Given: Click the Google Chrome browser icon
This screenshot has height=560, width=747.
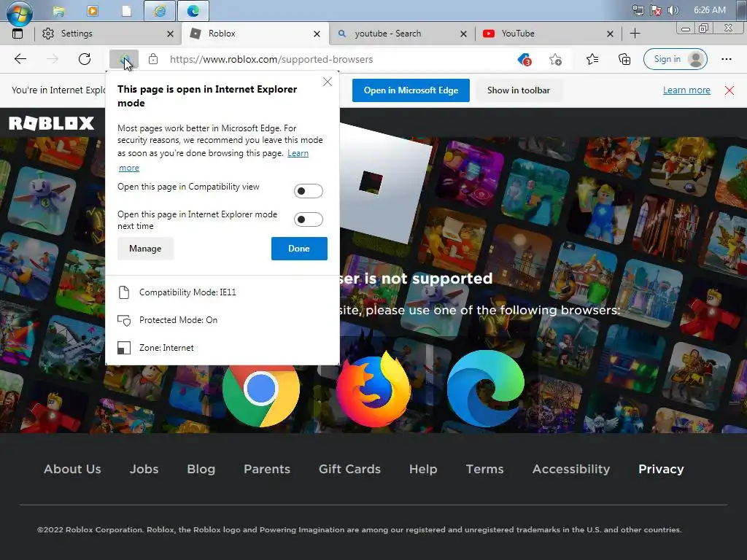Looking at the screenshot, I should pos(261,391).
